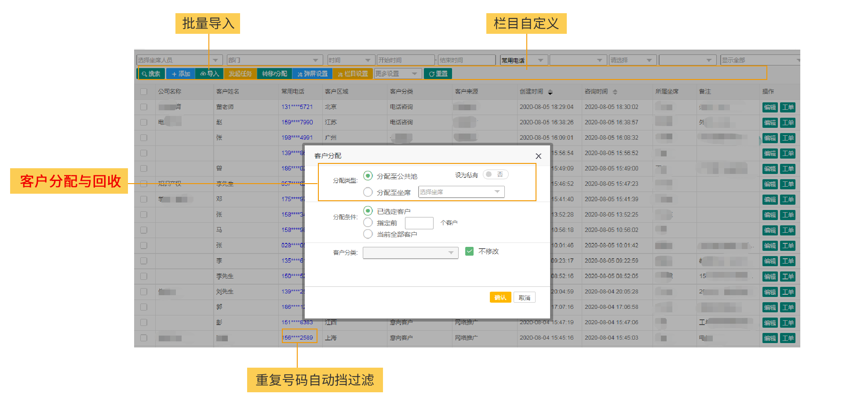
Task: Expand the 选择坐席 dropdown in the dialog
Action: pos(461,192)
